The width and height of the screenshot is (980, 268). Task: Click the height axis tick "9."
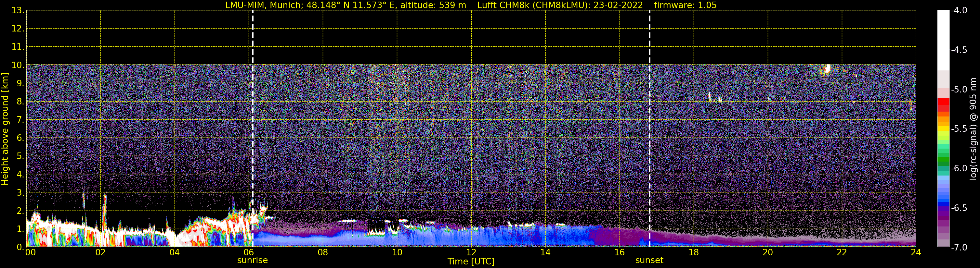point(20,83)
